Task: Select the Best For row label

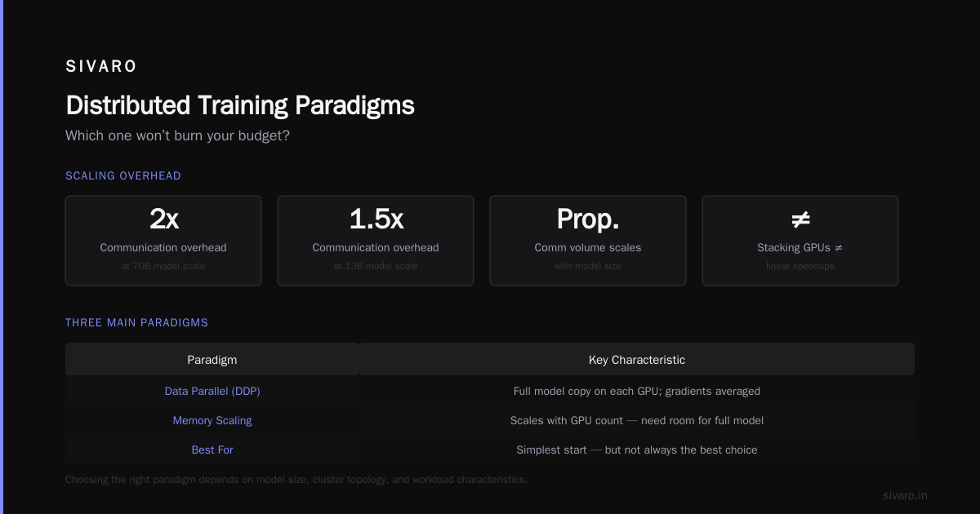Action: point(212,450)
